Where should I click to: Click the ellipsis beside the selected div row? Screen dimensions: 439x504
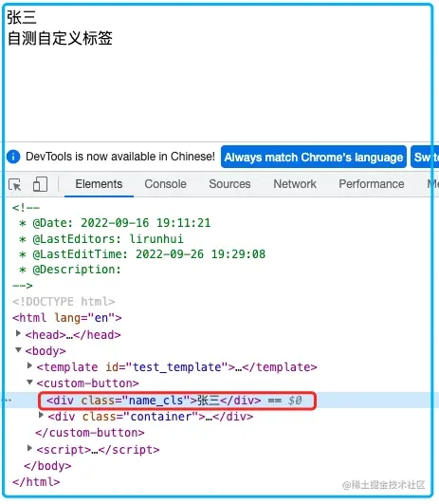pos(8,401)
